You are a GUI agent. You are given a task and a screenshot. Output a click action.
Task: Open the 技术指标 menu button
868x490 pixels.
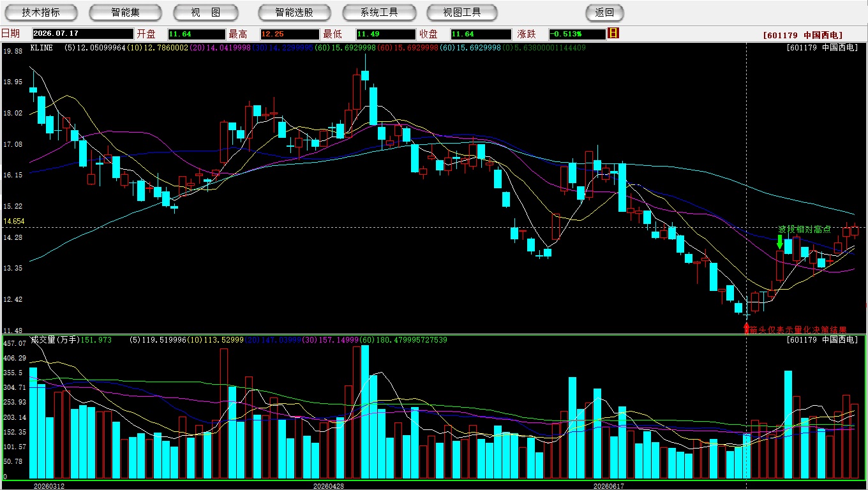pyautogui.click(x=41, y=13)
